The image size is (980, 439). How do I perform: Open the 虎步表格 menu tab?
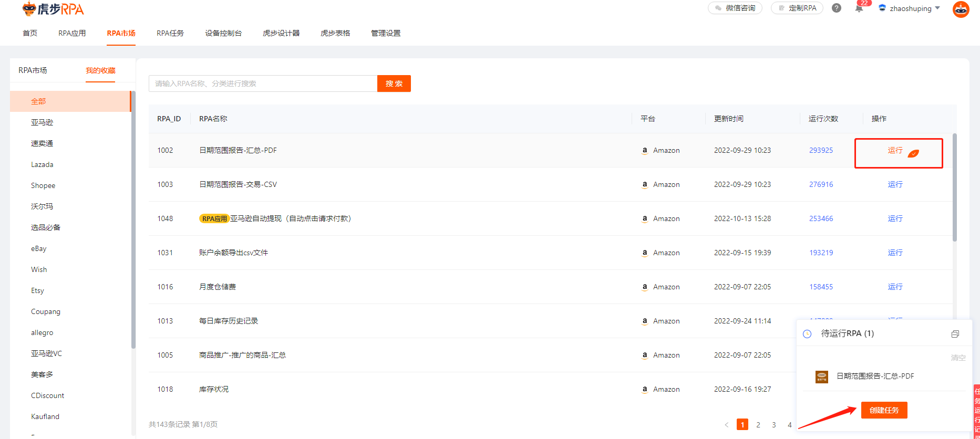[x=335, y=33]
